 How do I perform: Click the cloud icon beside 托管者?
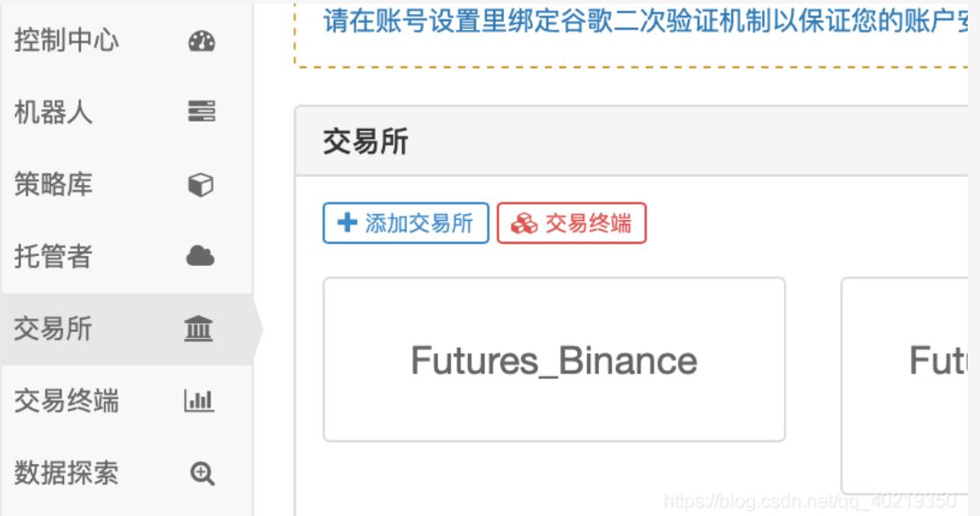click(201, 256)
